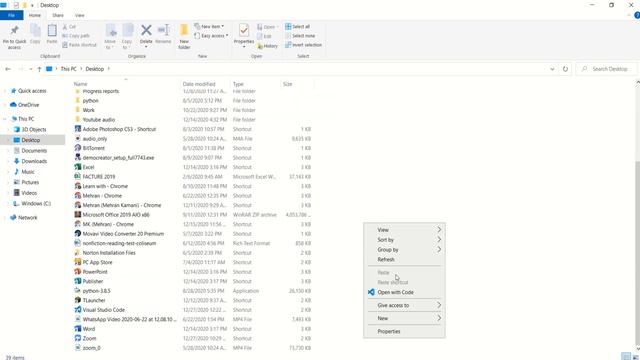Click the Copy to icon
640x360 pixels.
click(x=127, y=31)
